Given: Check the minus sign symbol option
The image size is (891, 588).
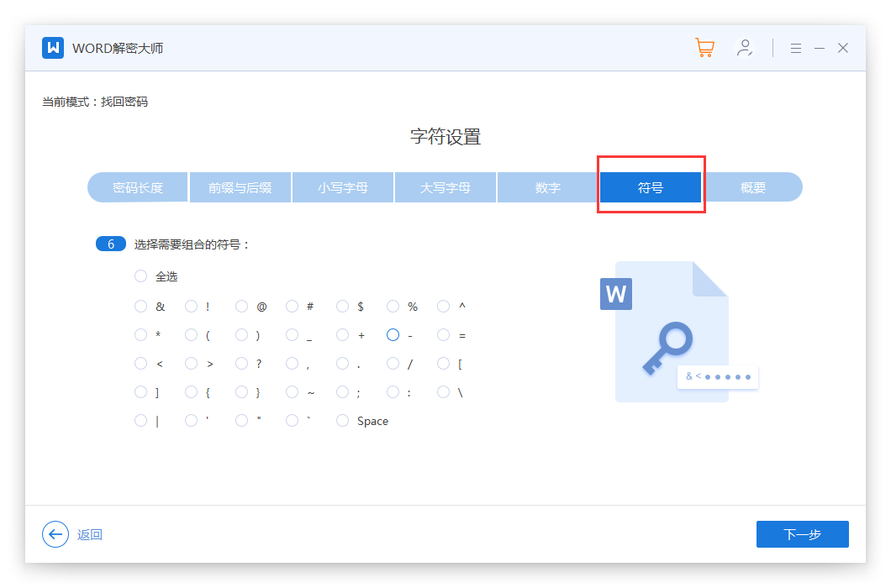Looking at the screenshot, I should [393, 335].
